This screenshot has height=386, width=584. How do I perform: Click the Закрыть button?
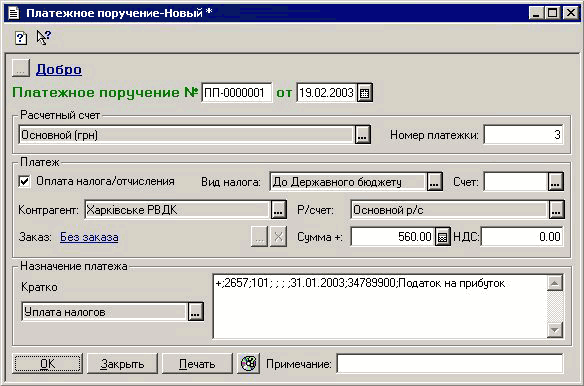click(122, 363)
